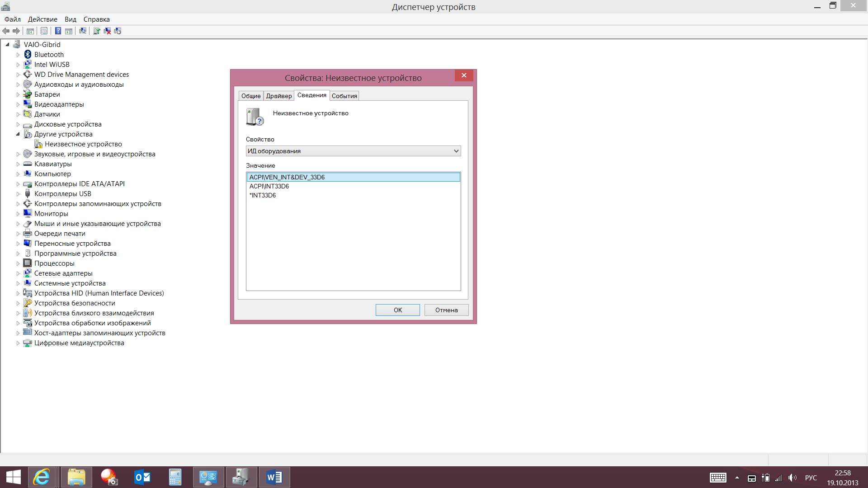Click the 'ОК' button to confirm
868x488 pixels.
(x=398, y=309)
